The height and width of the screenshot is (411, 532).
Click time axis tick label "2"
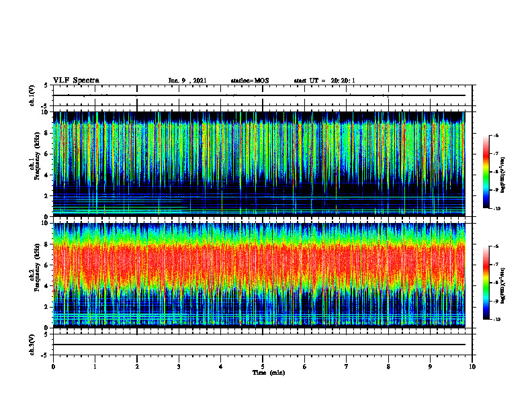(x=137, y=367)
